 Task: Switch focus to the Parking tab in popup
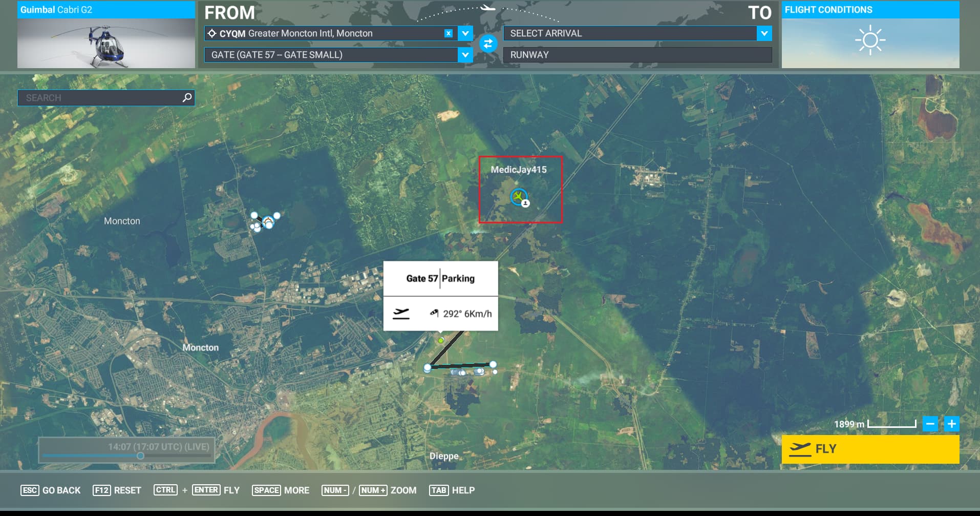459,278
